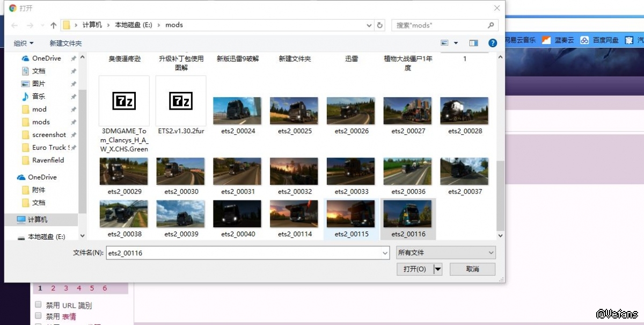The width and height of the screenshot is (644, 325).
Task: Click the change view mode icon
Action: click(444, 43)
